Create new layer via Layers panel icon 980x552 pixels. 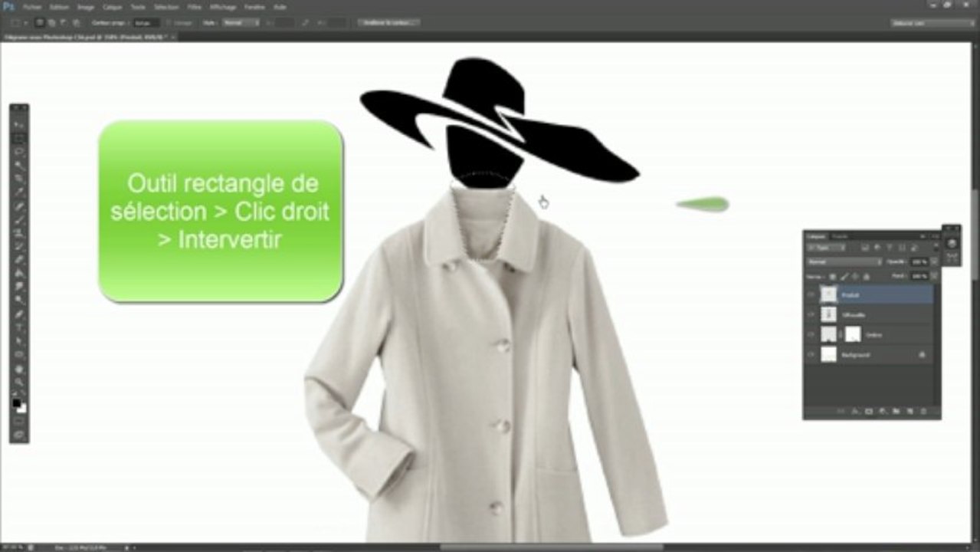click(x=910, y=412)
